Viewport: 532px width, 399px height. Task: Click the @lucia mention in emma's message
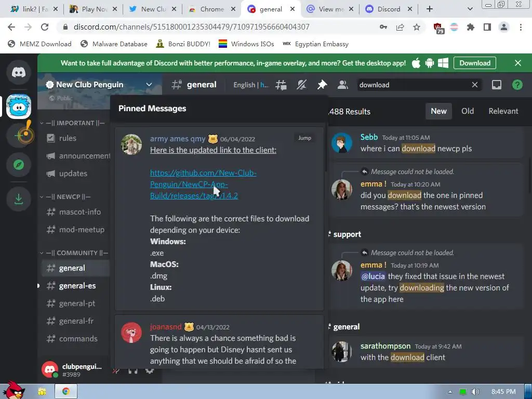[373, 276]
